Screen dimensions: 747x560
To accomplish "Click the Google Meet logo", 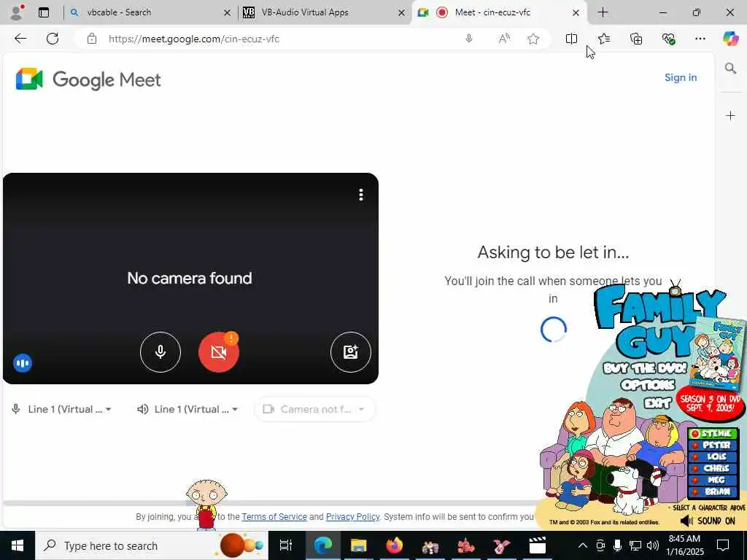I will [x=88, y=79].
